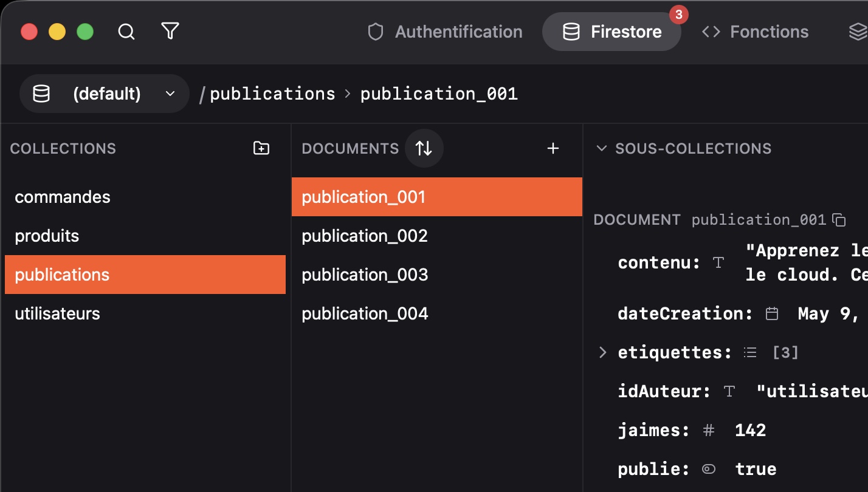Select the produits collection
868x492 pixels.
(x=145, y=236)
